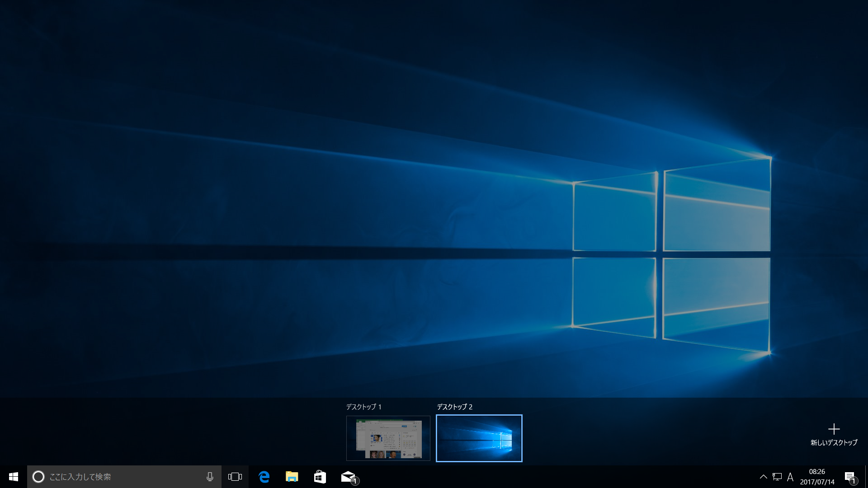Viewport: 868px width, 488px height.
Task: Expand hidden system tray icons
Action: (x=764, y=477)
